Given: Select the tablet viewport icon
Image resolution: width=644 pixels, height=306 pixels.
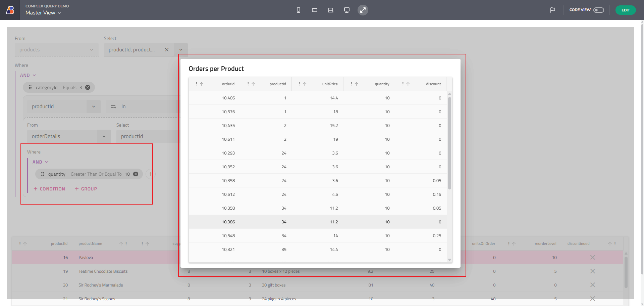Looking at the screenshot, I should (314, 10).
